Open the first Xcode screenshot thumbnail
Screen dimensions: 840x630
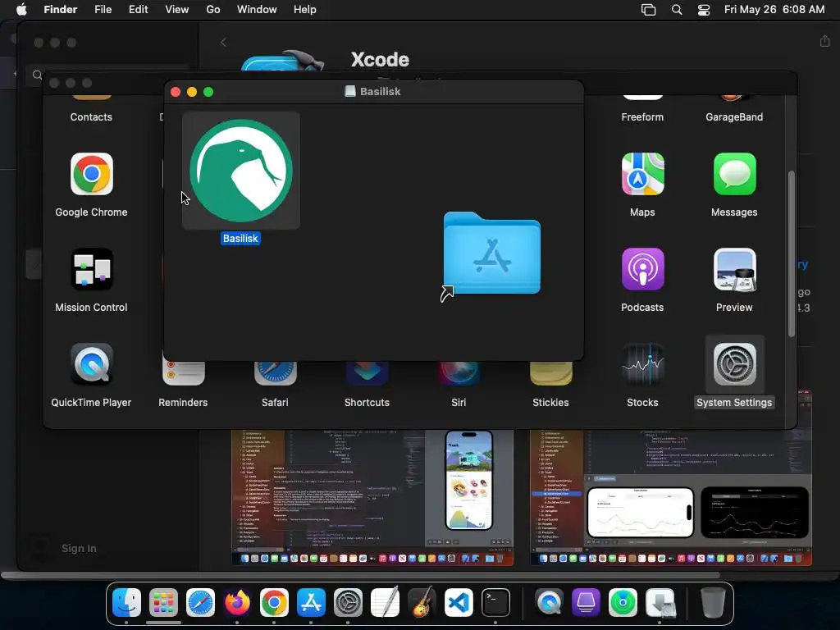(x=372, y=497)
